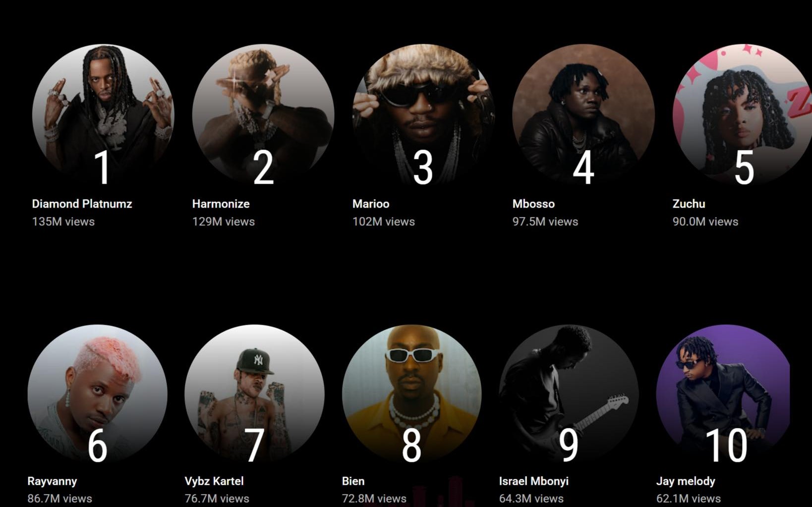
Task: Select the Bien artist name
Action: click(x=353, y=481)
